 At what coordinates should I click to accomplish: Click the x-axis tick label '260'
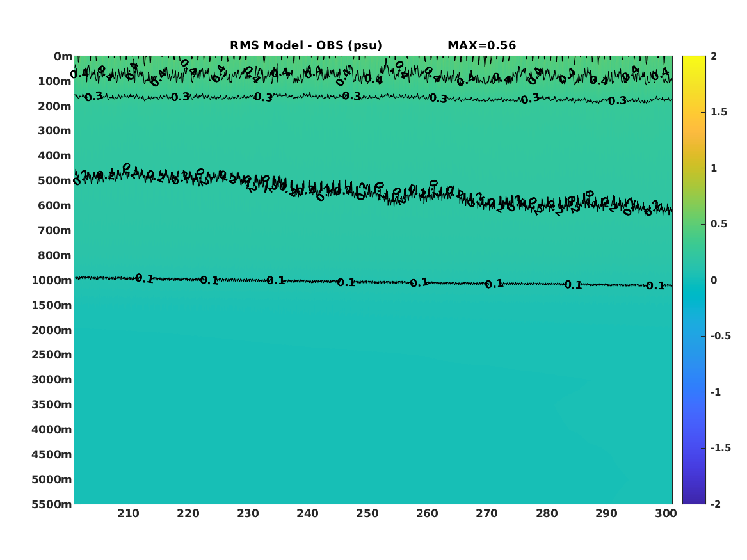pyautogui.click(x=428, y=514)
